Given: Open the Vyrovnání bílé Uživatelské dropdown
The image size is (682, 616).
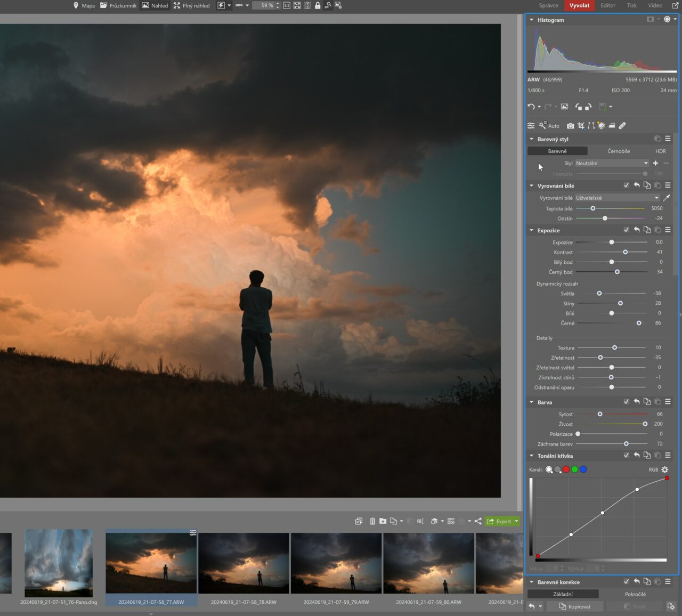Looking at the screenshot, I should tap(617, 198).
